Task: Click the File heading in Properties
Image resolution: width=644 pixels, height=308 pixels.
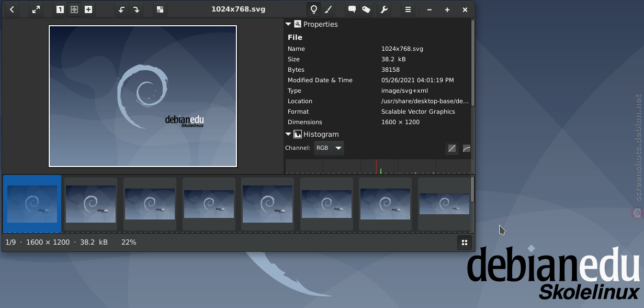Action: tap(295, 37)
